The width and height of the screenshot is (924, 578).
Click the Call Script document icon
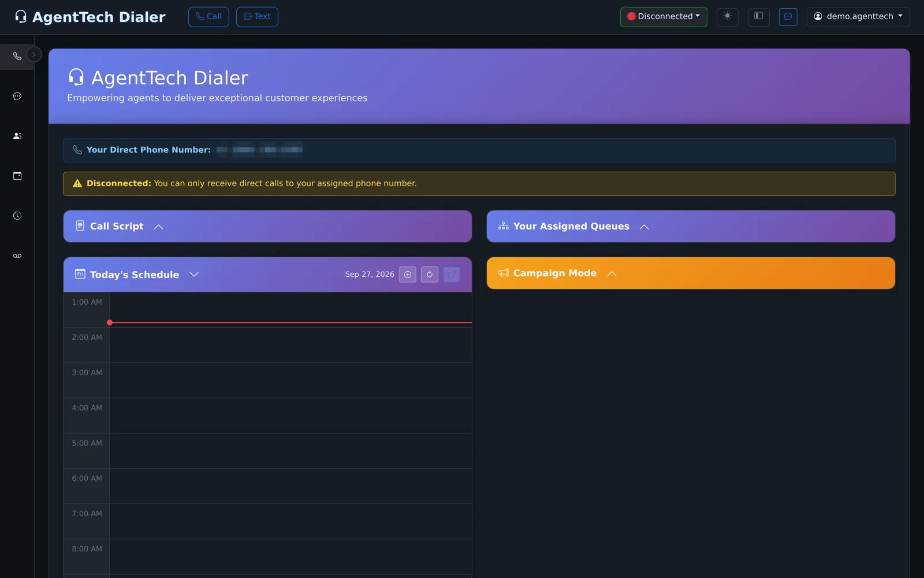pos(80,225)
